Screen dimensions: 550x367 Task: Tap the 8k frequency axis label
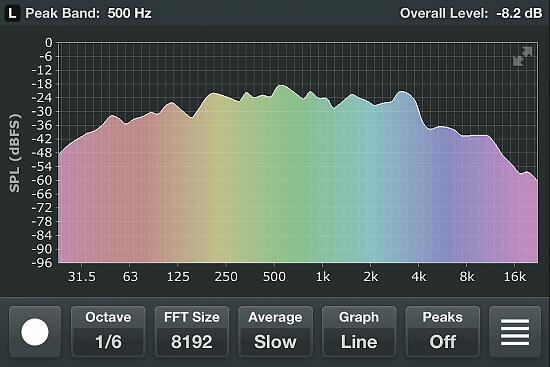pyautogui.click(x=467, y=276)
